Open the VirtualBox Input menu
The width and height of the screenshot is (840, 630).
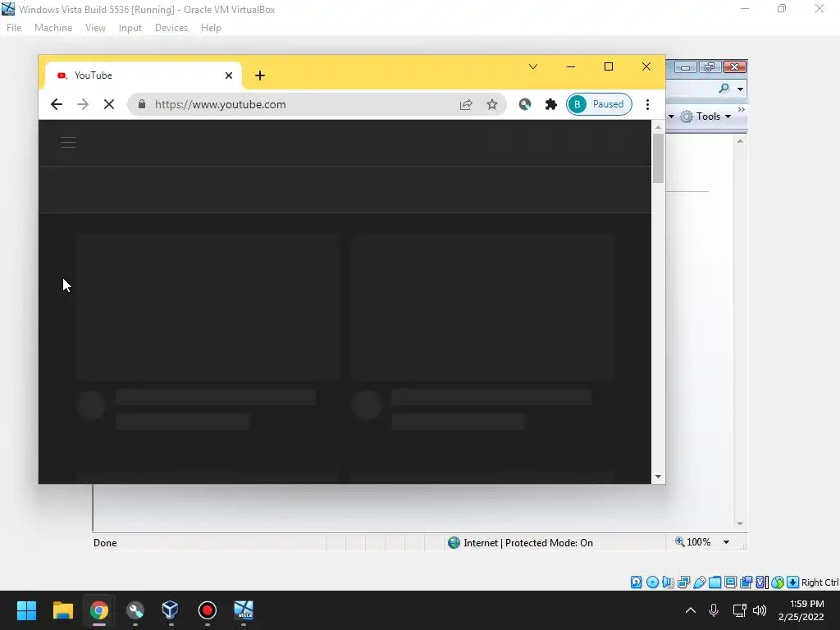click(x=130, y=28)
